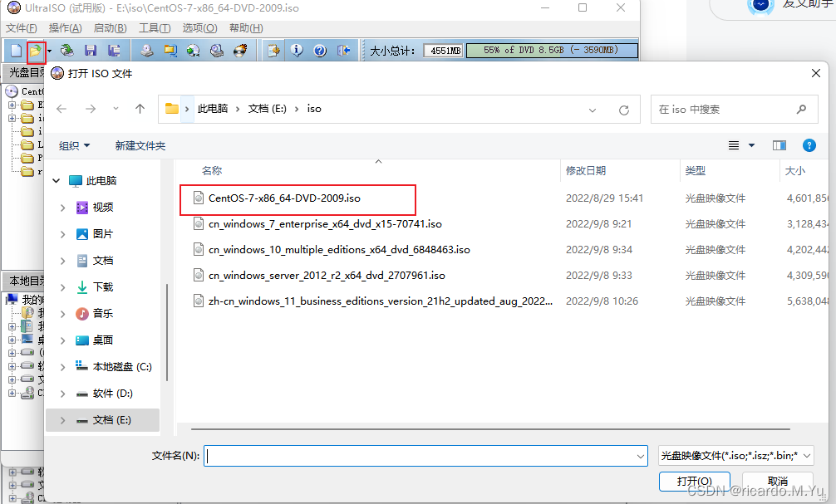
Task: Open the view options dropdown arrow
Action: (752, 145)
